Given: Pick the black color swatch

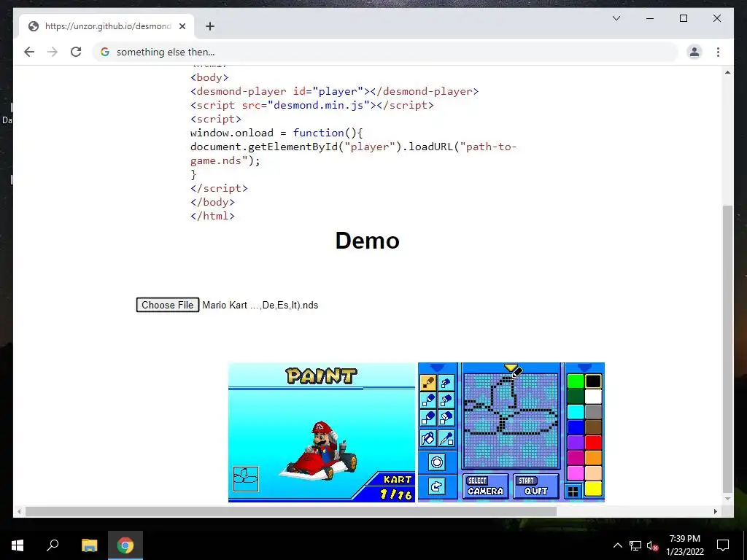Looking at the screenshot, I should click(x=593, y=381).
